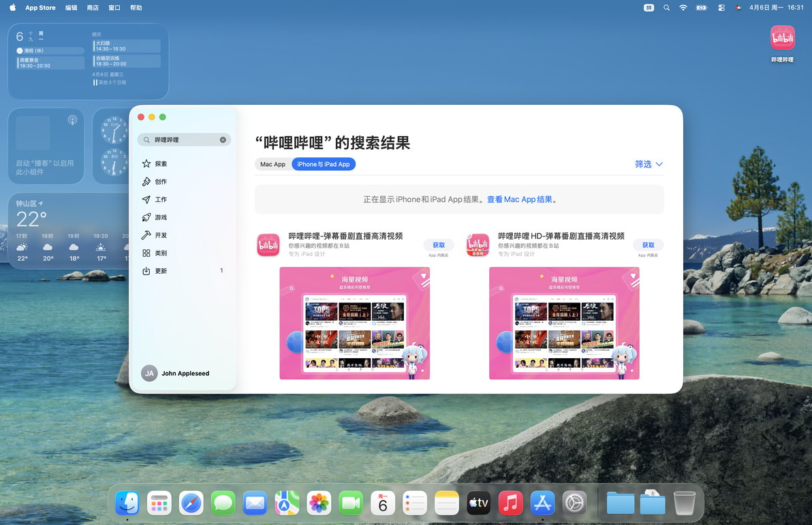Click the 钟山区 22° weather widget
The width and height of the screenshot is (812, 525).
click(69, 231)
